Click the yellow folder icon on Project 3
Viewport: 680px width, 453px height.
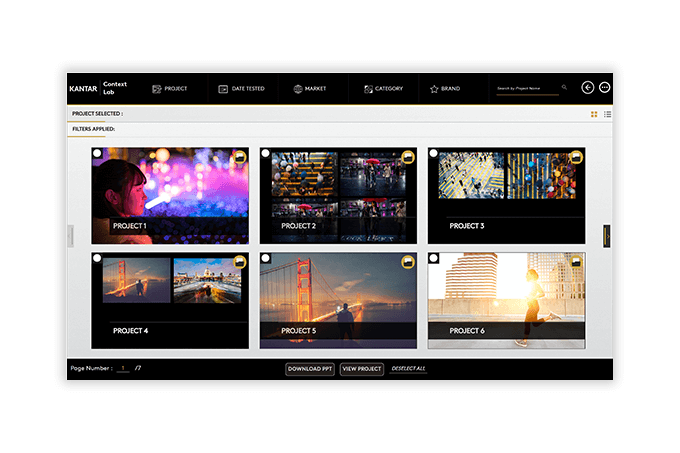(x=576, y=157)
